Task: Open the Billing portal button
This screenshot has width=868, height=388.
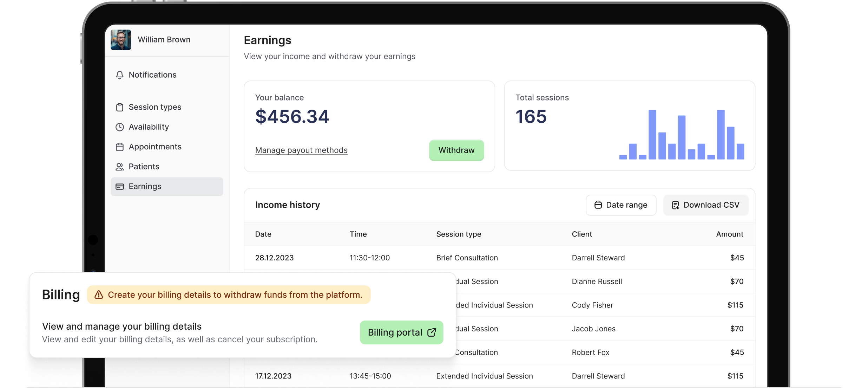Action: coord(401,332)
